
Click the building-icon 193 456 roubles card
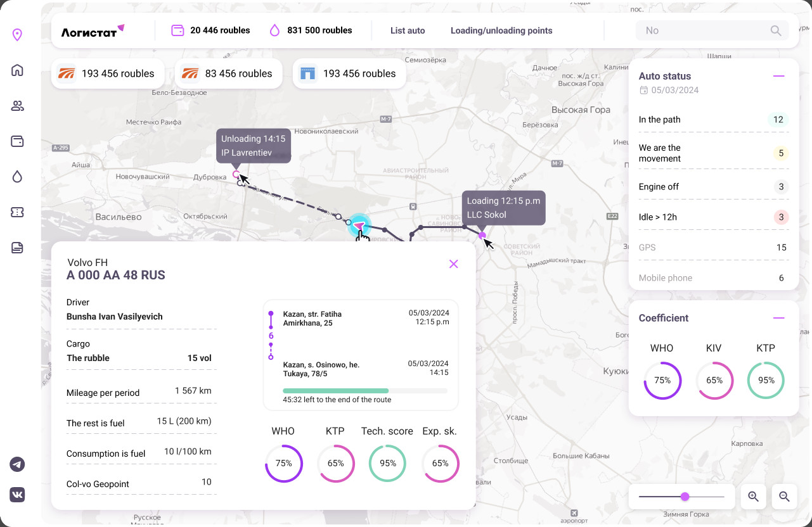click(x=349, y=73)
